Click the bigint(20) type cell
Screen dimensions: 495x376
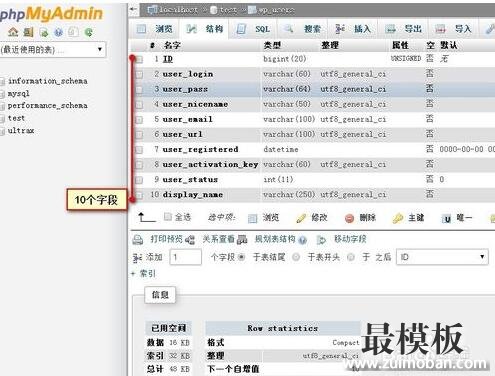285,59
